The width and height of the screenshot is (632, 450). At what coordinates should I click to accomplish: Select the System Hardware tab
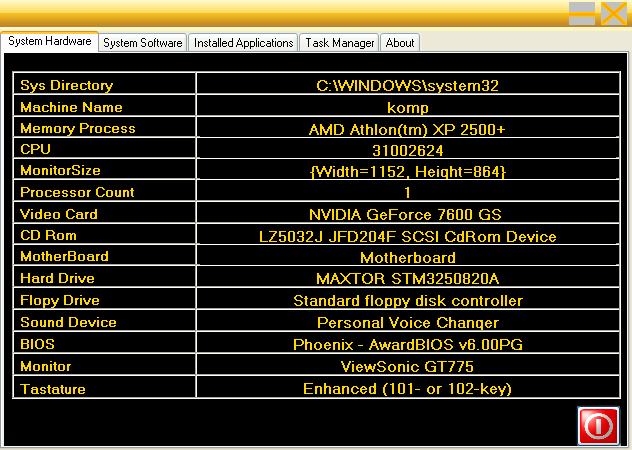coord(49,41)
